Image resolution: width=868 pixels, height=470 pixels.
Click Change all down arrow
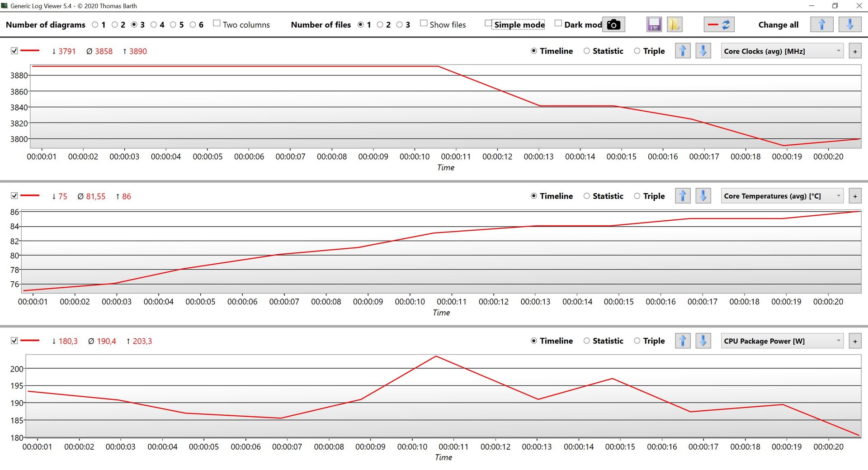(850, 24)
